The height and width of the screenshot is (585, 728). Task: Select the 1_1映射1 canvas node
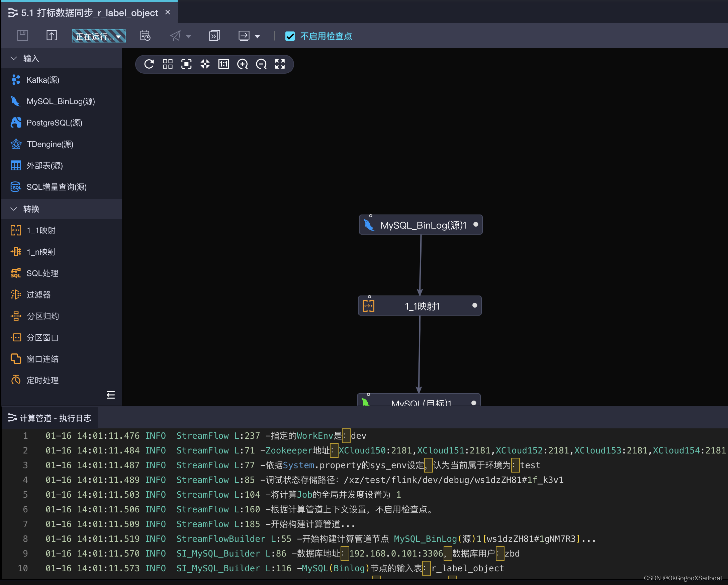(420, 306)
